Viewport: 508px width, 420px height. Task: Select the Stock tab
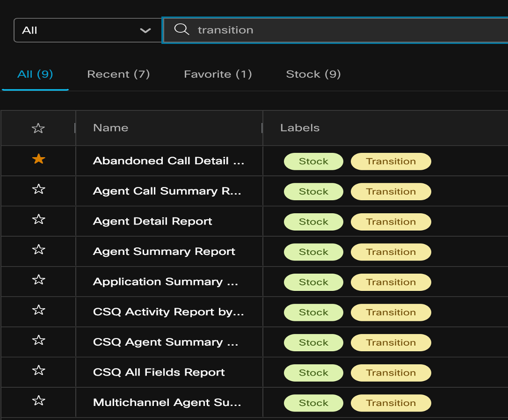click(313, 74)
